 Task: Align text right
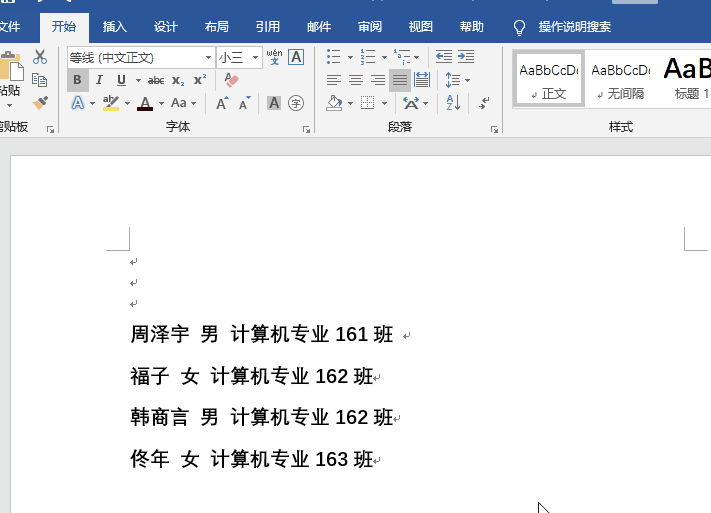coord(378,80)
